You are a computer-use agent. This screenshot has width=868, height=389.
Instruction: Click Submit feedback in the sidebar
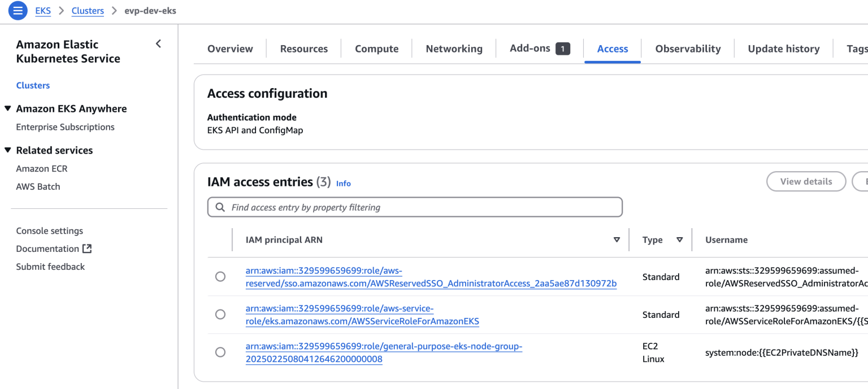(50, 266)
